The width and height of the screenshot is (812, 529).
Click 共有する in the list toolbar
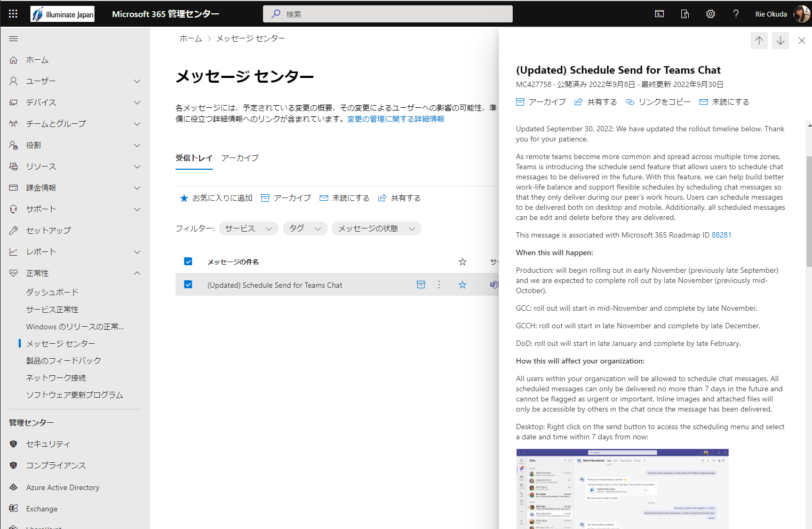399,198
